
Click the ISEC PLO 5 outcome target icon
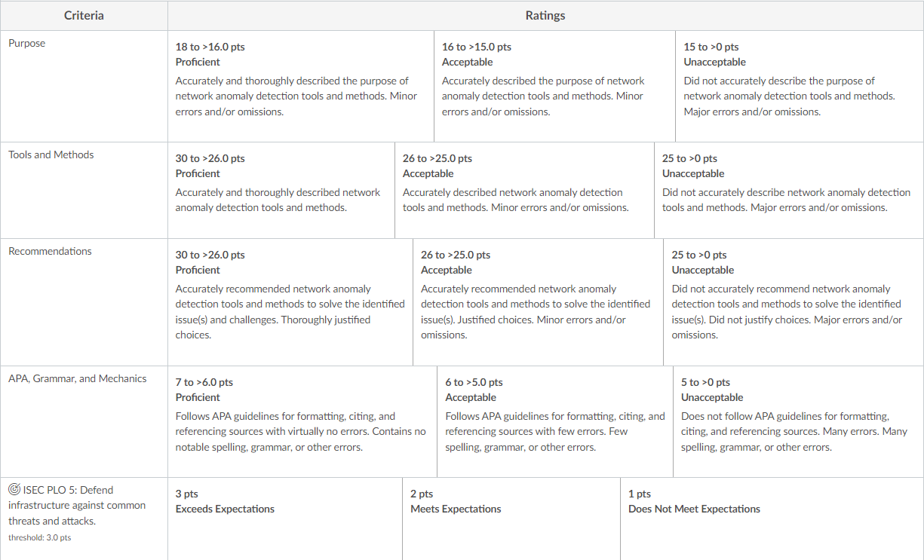coord(14,490)
